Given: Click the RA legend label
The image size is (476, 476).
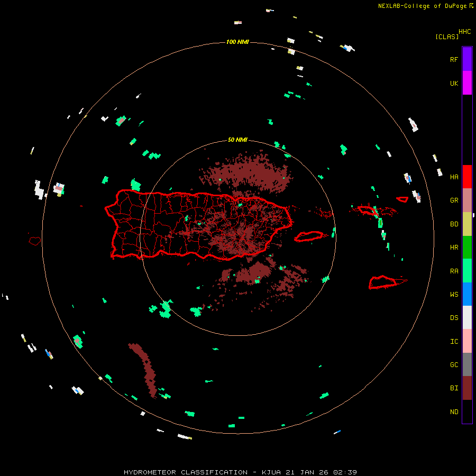Looking at the screenshot, I should pyautogui.click(x=454, y=271).
